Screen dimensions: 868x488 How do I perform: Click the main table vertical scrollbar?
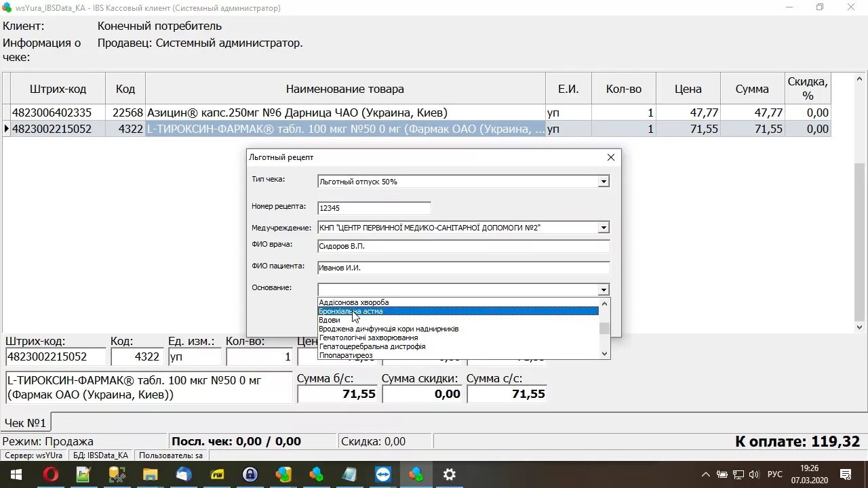[x=860, y=202]
